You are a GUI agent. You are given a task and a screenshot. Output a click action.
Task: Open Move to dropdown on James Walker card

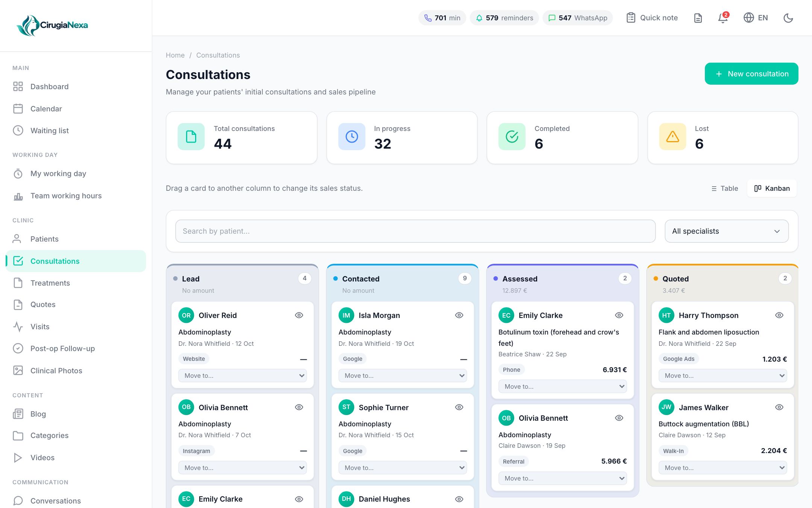[x=723, y=468]
